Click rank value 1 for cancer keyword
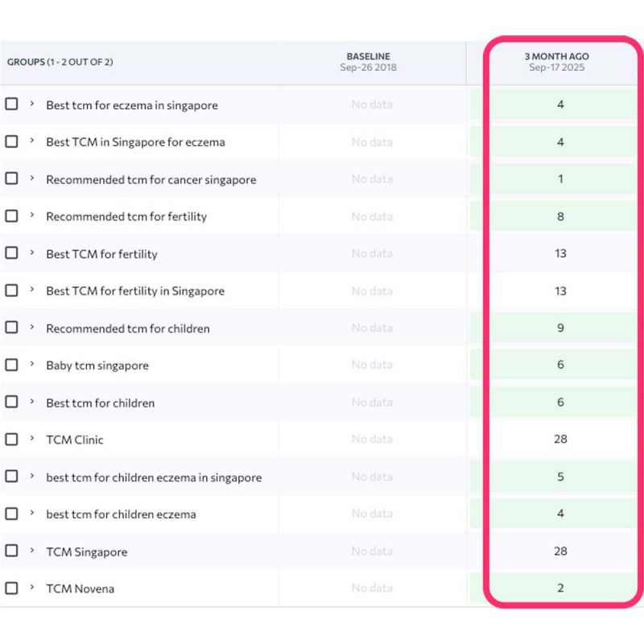Viewport: 644px width, 644px height. click(x=560, y=180)
